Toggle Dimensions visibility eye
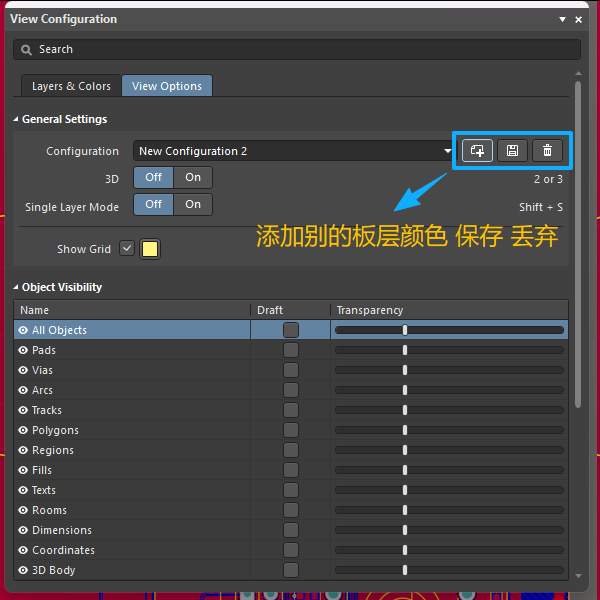 23,530
